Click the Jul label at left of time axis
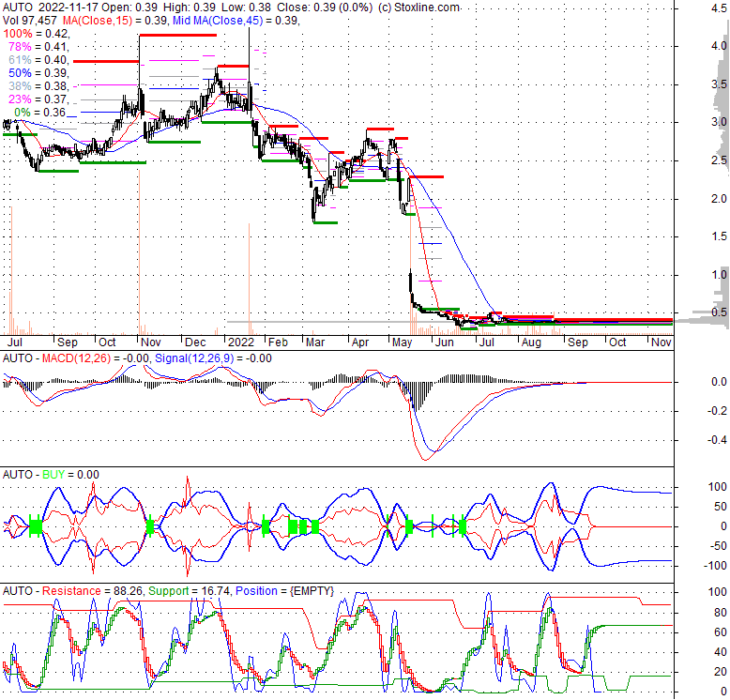This screenshot has width=730, height=700. [x=15, y=342]
